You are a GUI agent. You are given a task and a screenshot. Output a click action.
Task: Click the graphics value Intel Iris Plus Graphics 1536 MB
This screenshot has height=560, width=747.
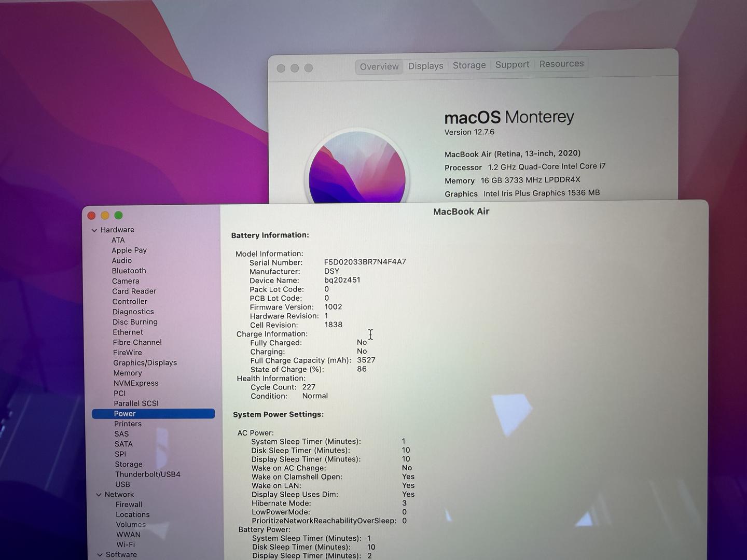tap(542, 193)
